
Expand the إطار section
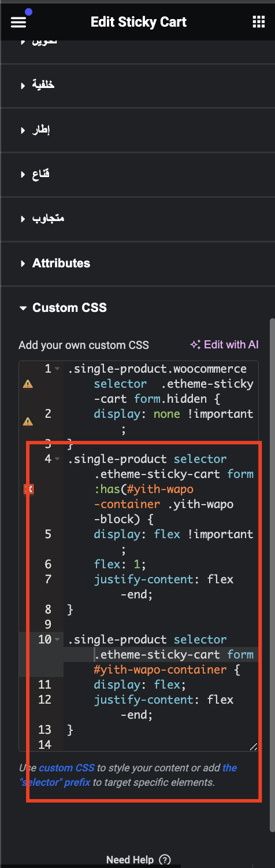click(x=35, y=130)
